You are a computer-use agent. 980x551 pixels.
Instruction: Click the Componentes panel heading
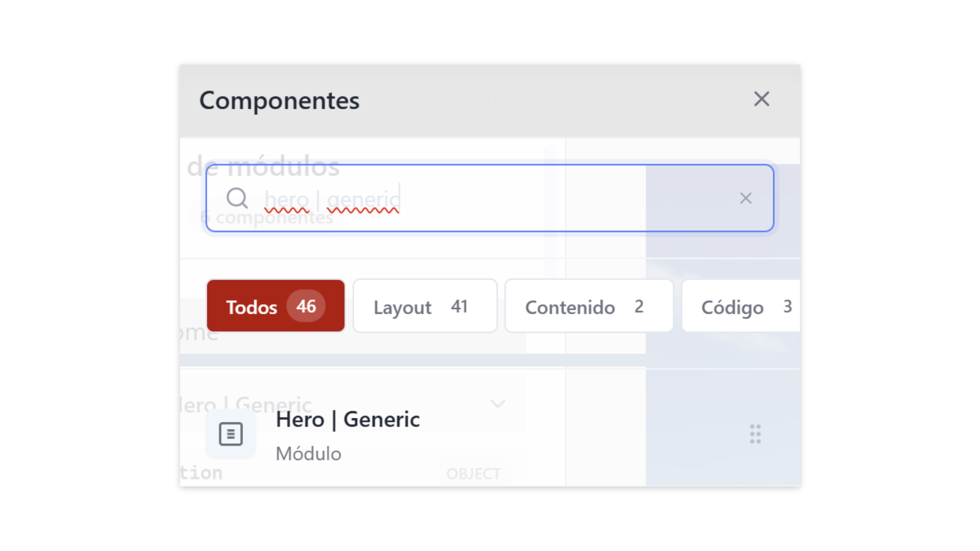279,101
